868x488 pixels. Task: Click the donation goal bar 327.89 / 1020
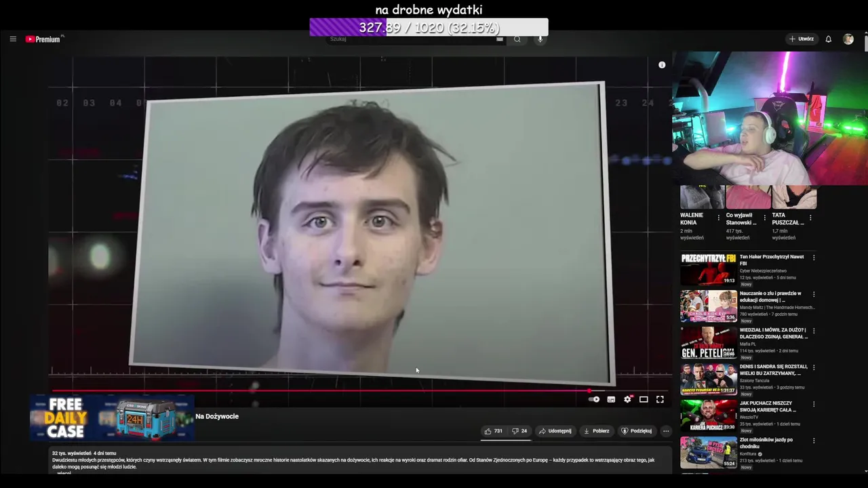click(x=429, y=28)
